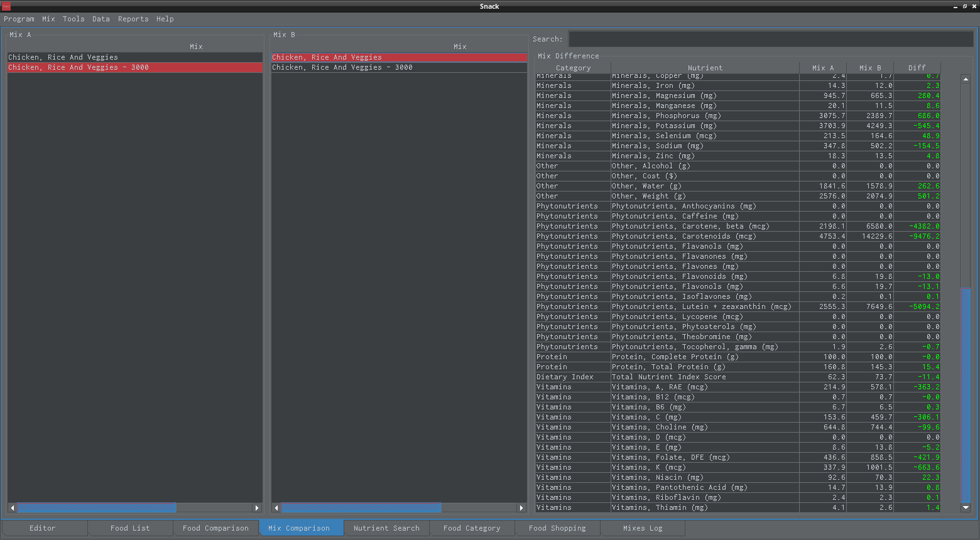Image resolution: width=980 pixels, height=540 pixels.
Task: Click Mix B scrollbar left arrow
Action: [276, 507]
